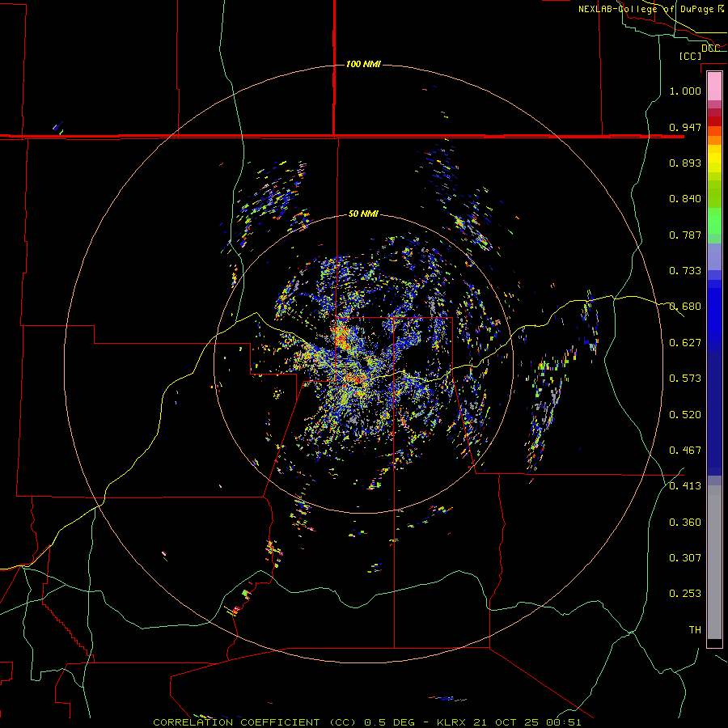This screenshot has width=728, height=728.
Task: Click the 50 NMI range ring label
Action: [x=363, y=214]
